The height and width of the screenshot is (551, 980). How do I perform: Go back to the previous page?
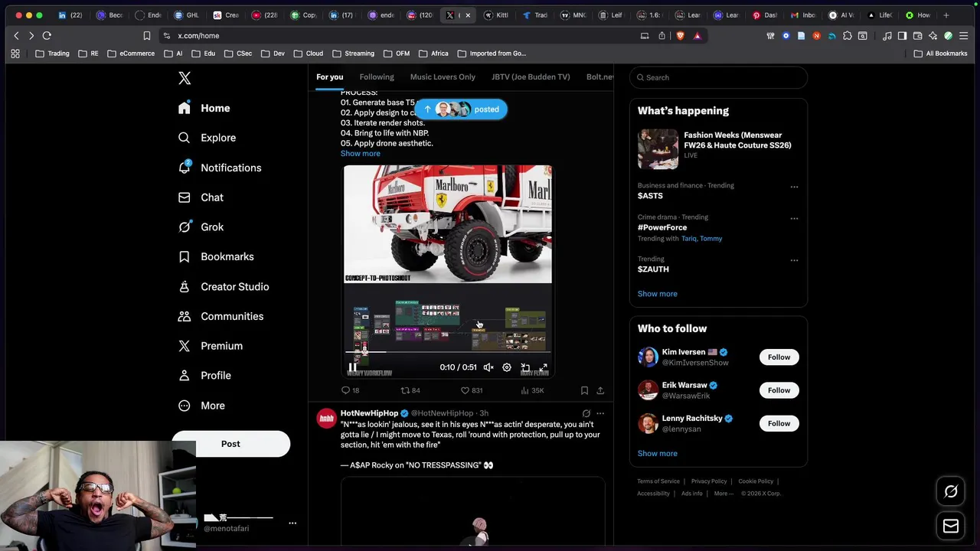(x=16, y=36)
